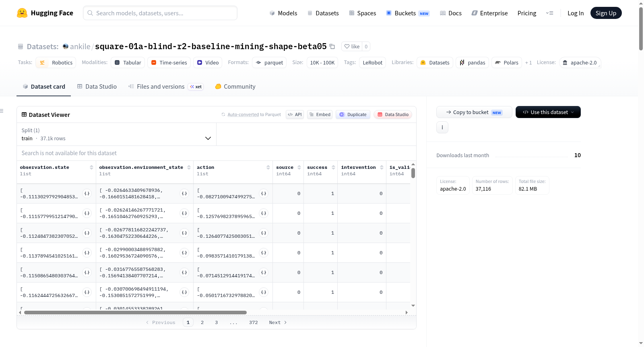644x347 pixels.
Task: Sort by success column
Action: [333, 167]
